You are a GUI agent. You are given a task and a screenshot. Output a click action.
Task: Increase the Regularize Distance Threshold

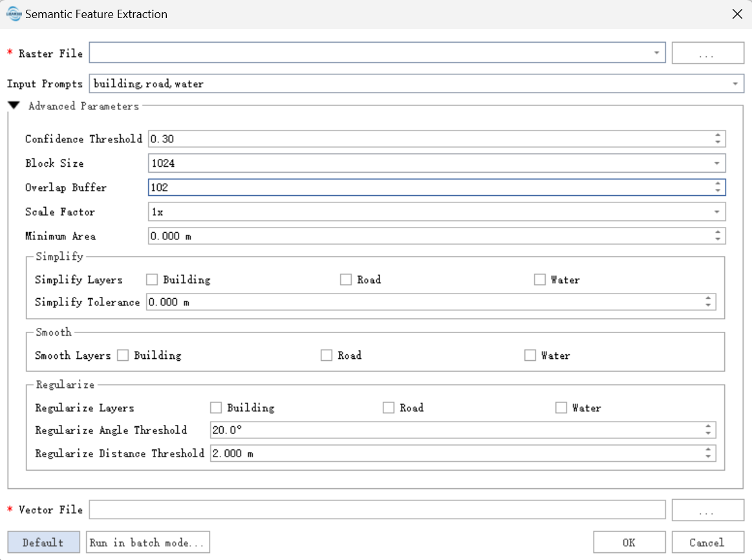coord(708,449)
